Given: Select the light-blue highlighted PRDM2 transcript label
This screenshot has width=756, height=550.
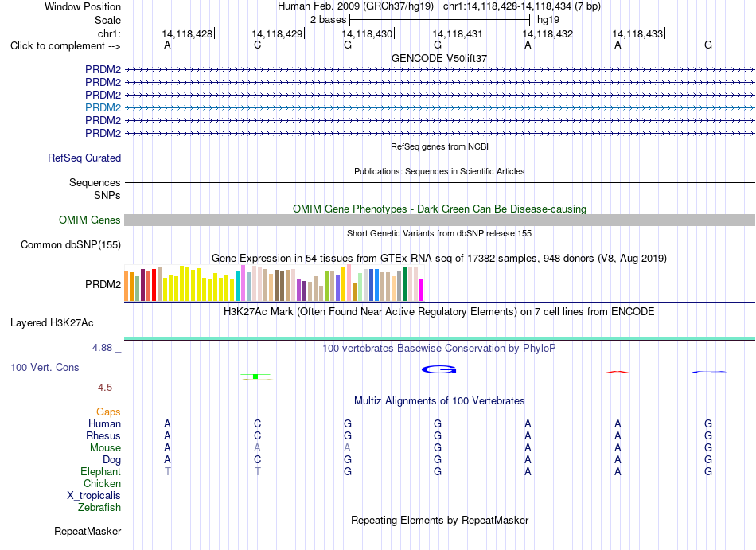Looking at the screenshot, I should click(103, 107).
